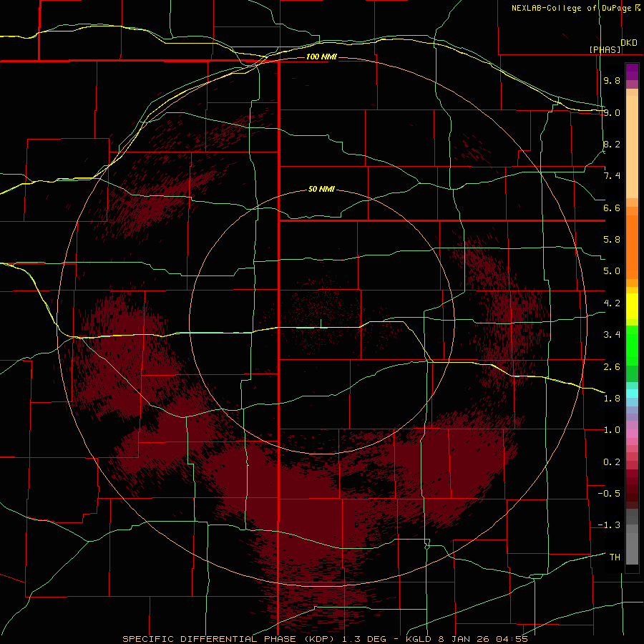Click the TH threshold label
Viewport: 644px width, 644px height.
point(615,557)
